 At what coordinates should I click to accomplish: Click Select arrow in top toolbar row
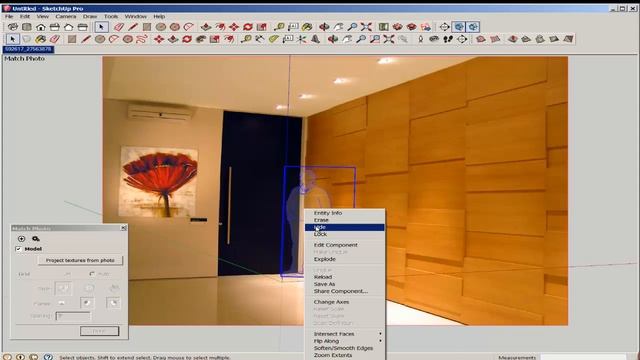(x=101, y=27)
